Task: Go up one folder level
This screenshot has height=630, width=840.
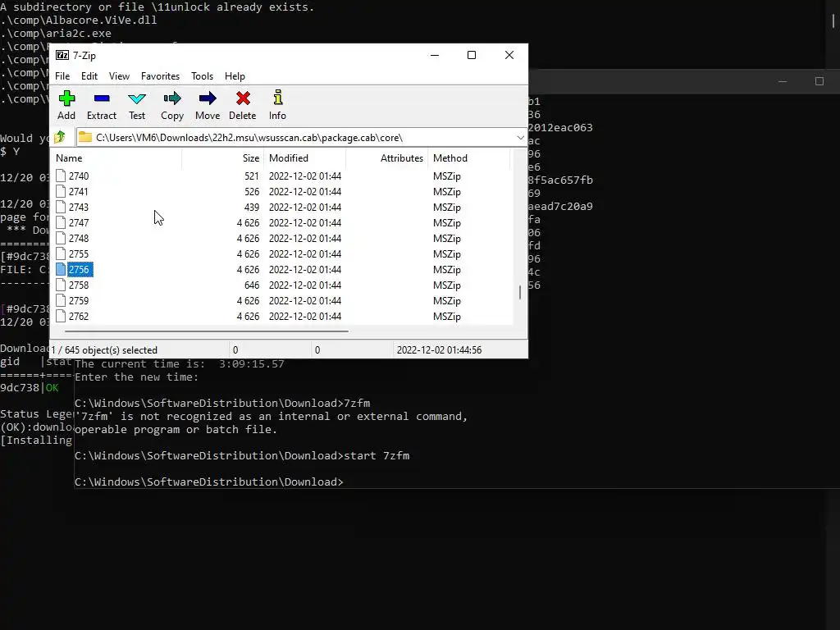Action: [x=60, y=137]
